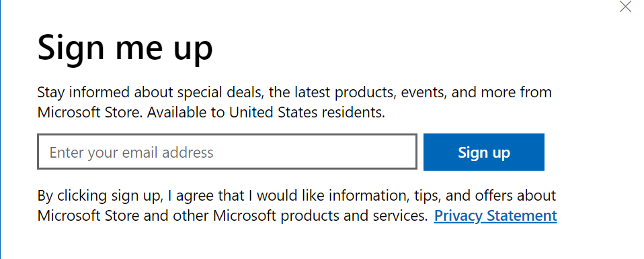This screenshot has width=644, height=259.
Task: Submit the newsletter form with Sign up
Action: click(x=484, y=152)
